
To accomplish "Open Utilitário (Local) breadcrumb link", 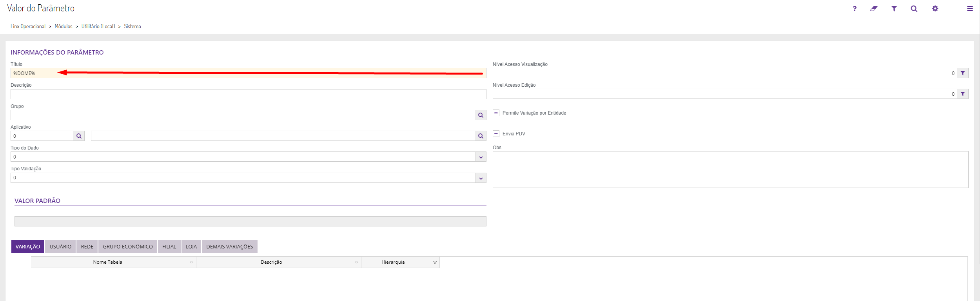I will click(98, 26).
